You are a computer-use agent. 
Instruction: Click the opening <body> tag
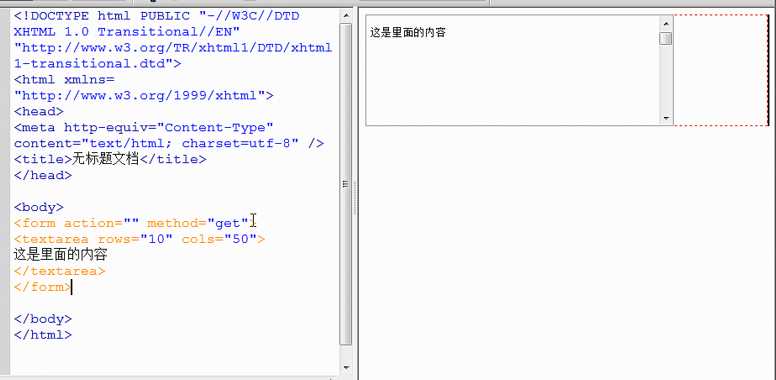39,207
